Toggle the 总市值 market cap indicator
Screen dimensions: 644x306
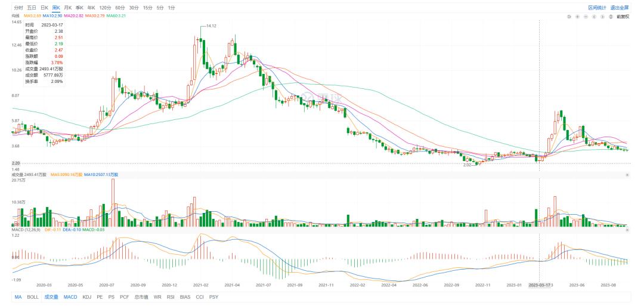[x=141, y=297]
